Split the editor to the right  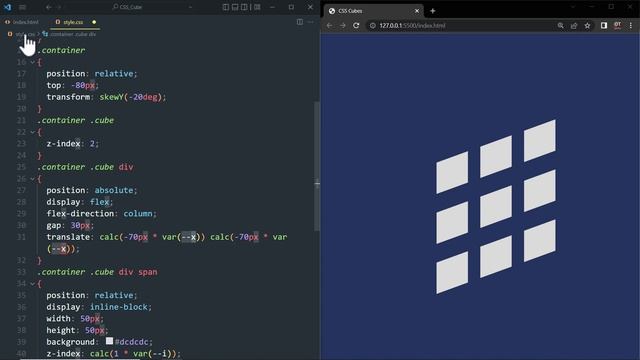tap(300, 22)
